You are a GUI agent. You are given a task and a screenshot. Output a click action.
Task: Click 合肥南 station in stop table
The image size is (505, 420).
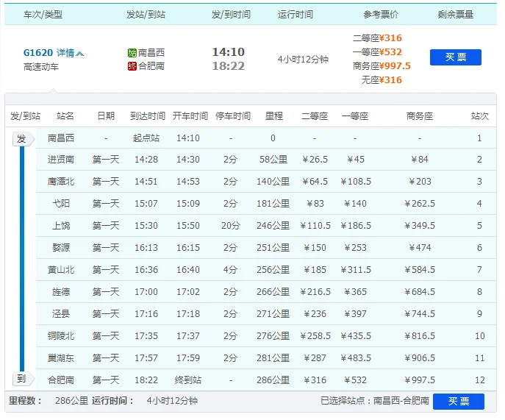pyautogui.click(x=61, y=380)
